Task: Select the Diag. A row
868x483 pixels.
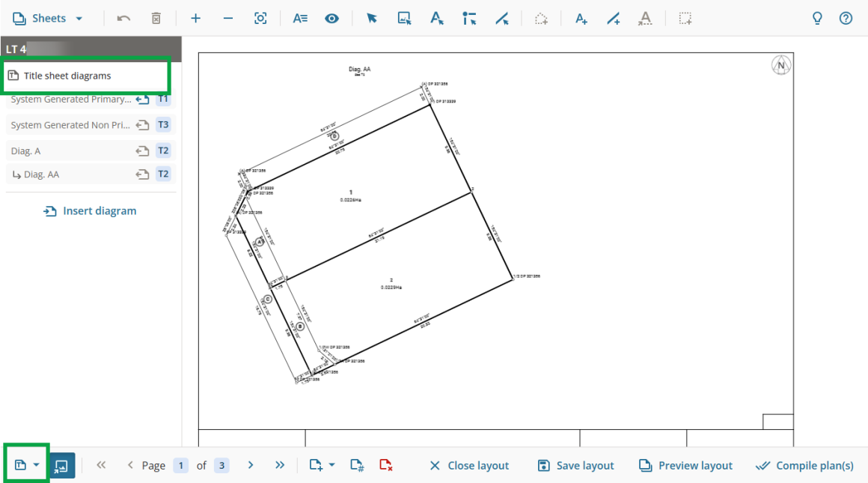Action: (91, 151)
